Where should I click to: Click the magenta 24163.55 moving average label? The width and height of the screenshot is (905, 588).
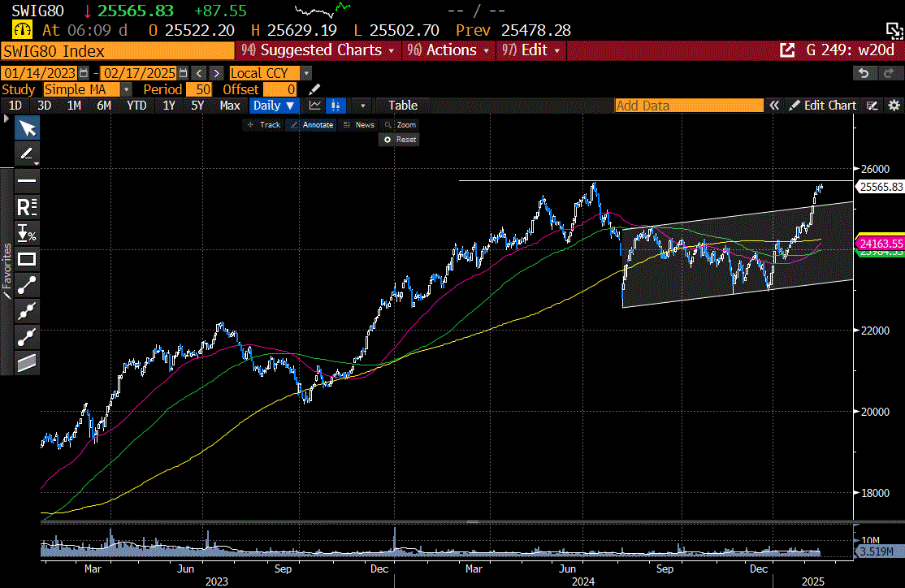pos(881,244)
